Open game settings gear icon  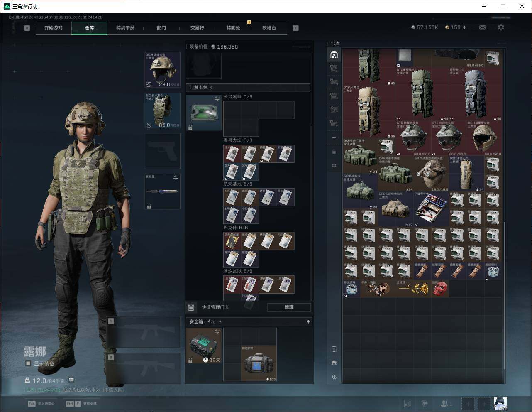click(x=501, y=27)
